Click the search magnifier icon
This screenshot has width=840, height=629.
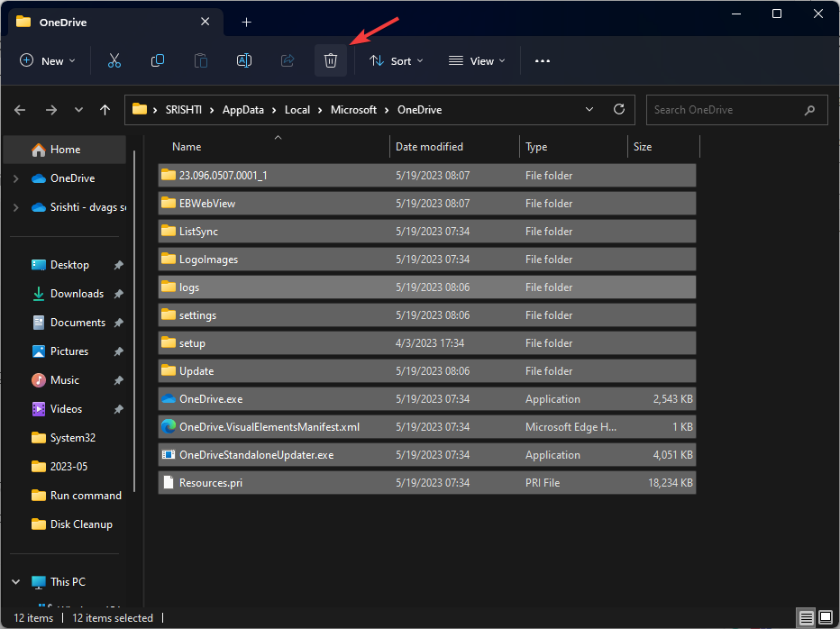tap(809, 110)
